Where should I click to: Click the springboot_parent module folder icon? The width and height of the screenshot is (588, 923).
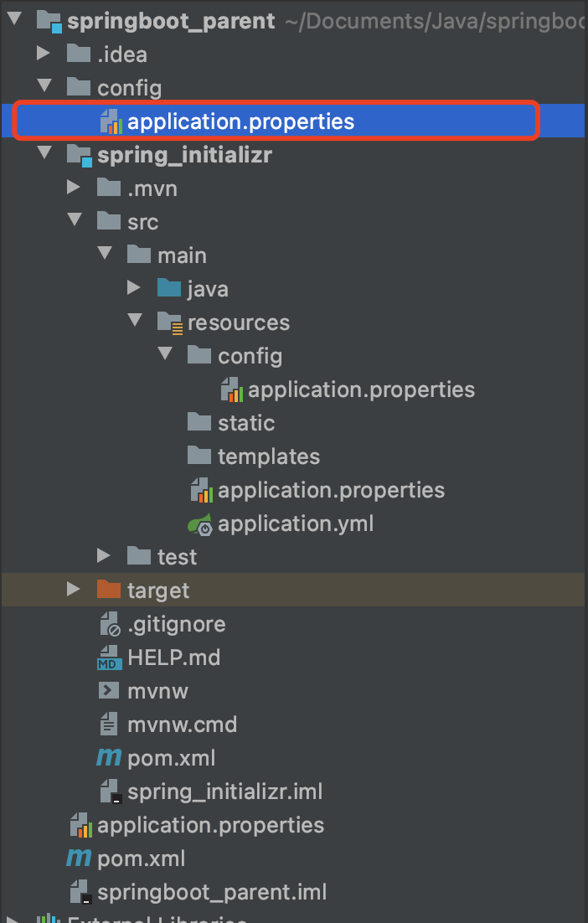pos(49,21)
